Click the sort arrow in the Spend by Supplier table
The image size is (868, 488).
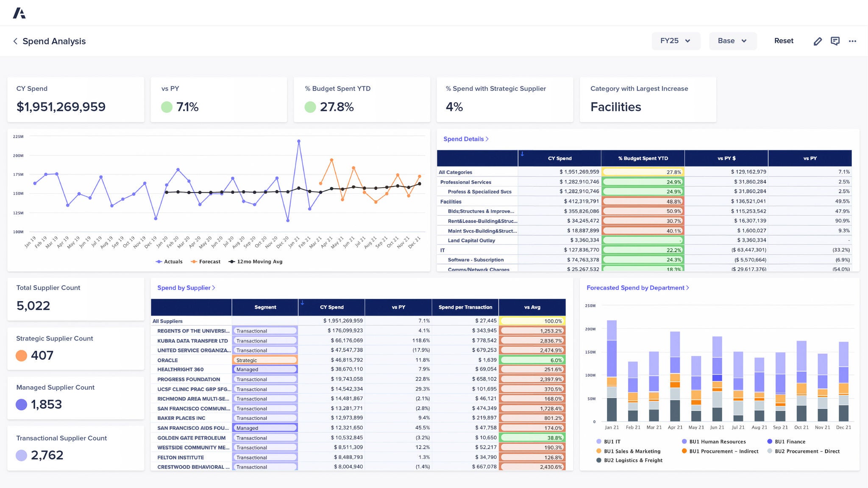(x=302, y=302)
